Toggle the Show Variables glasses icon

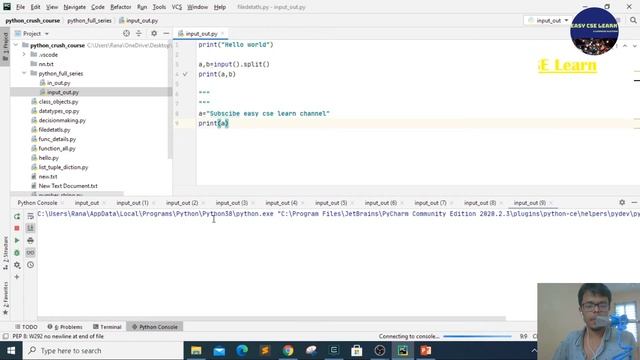tap(30, 253)
